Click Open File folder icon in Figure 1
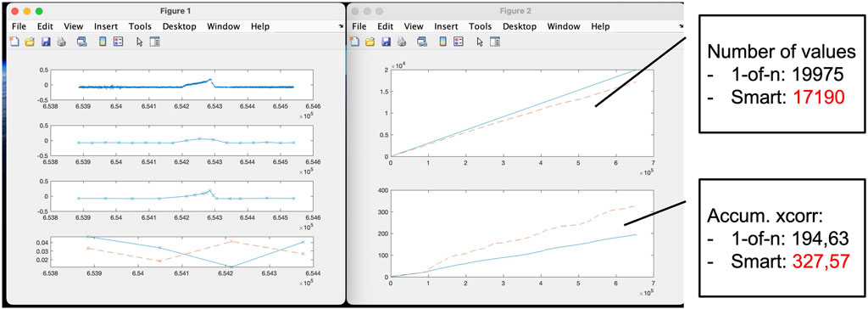This screenshot has height=309, width=868. tap(30, 42)
